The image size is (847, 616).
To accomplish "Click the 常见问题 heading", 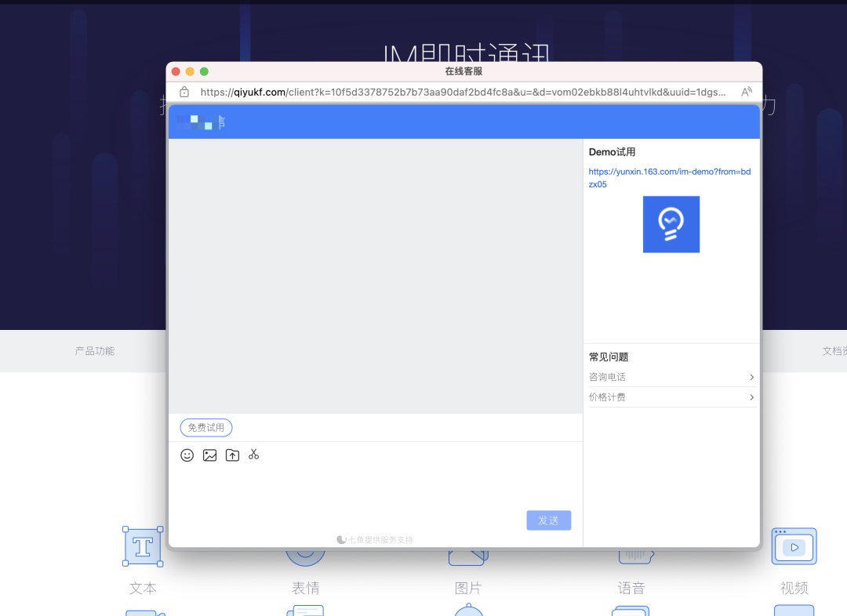I will (x=609, y=357).
